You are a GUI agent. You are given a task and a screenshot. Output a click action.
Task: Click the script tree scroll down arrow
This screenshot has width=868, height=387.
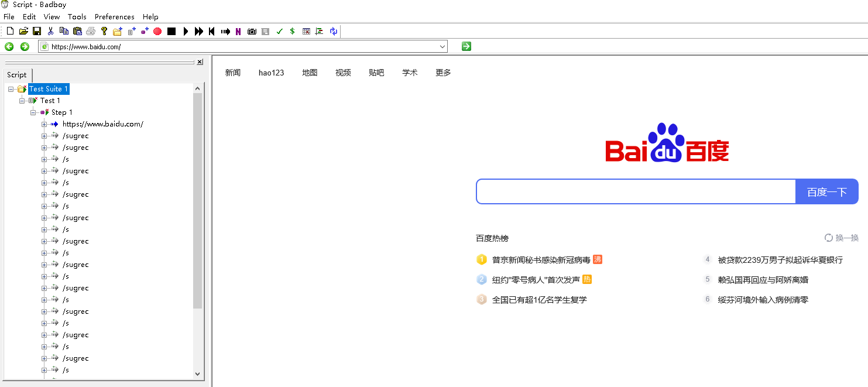(197, 374)
